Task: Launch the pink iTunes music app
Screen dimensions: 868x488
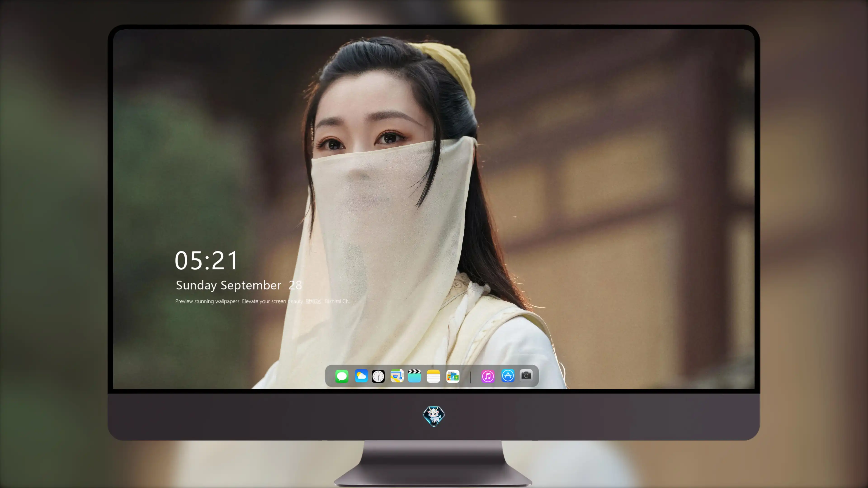Action: coord(488,376)
